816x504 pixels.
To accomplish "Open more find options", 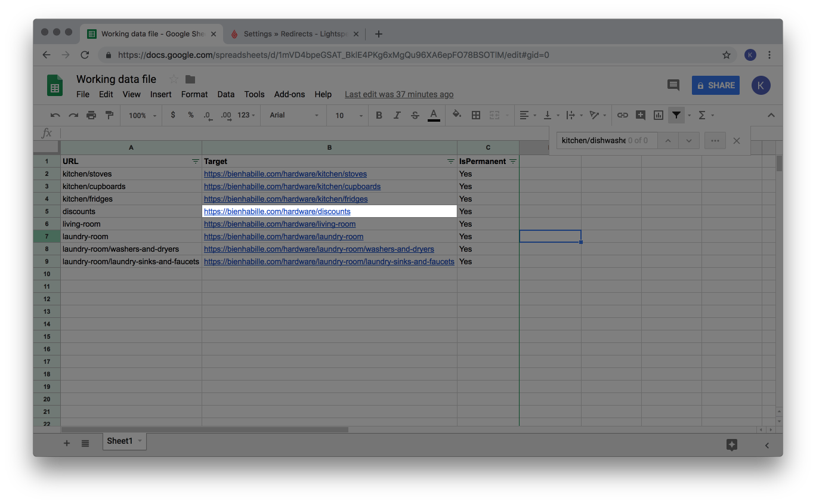I will point(715,141).
